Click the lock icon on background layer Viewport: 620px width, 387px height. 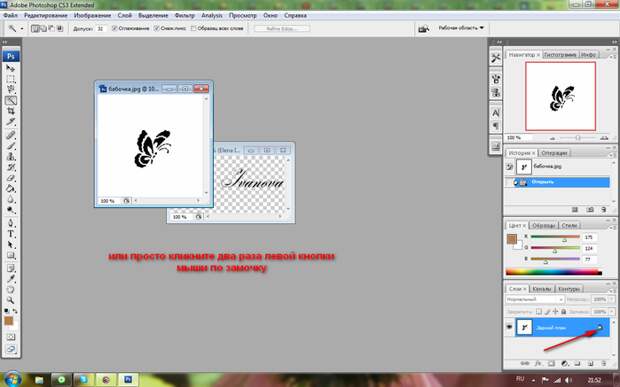point(600,327)
